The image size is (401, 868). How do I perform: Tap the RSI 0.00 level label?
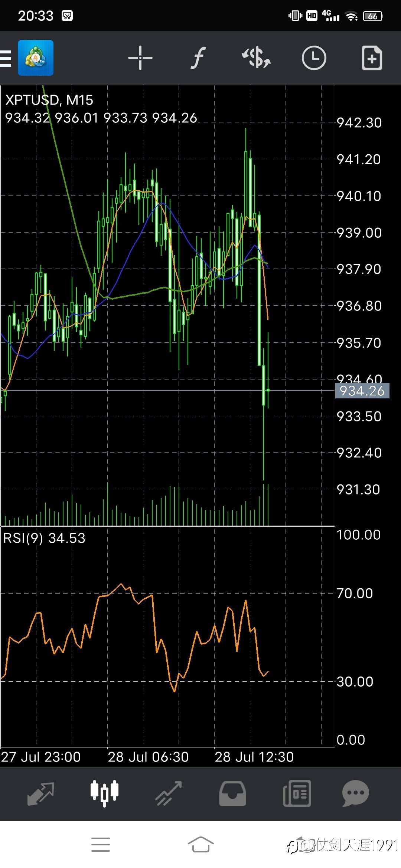coord(351,740)
